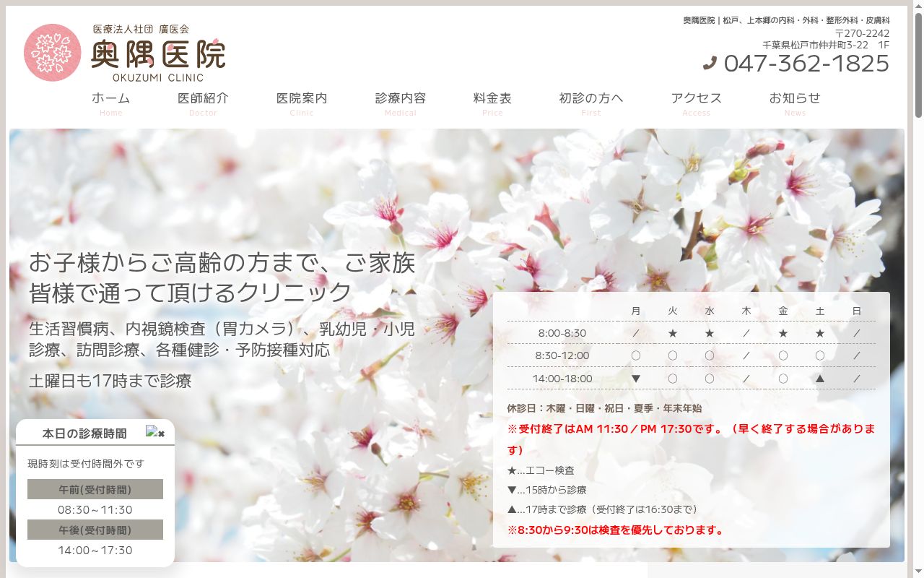
Task: Click the phone number 047-362-1825
Action: tap(806, 64)
